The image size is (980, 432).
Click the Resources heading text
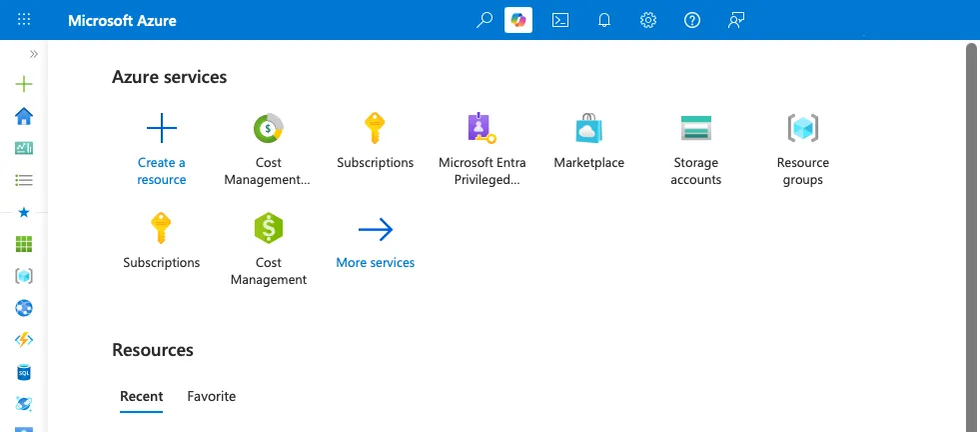[153, 349]
